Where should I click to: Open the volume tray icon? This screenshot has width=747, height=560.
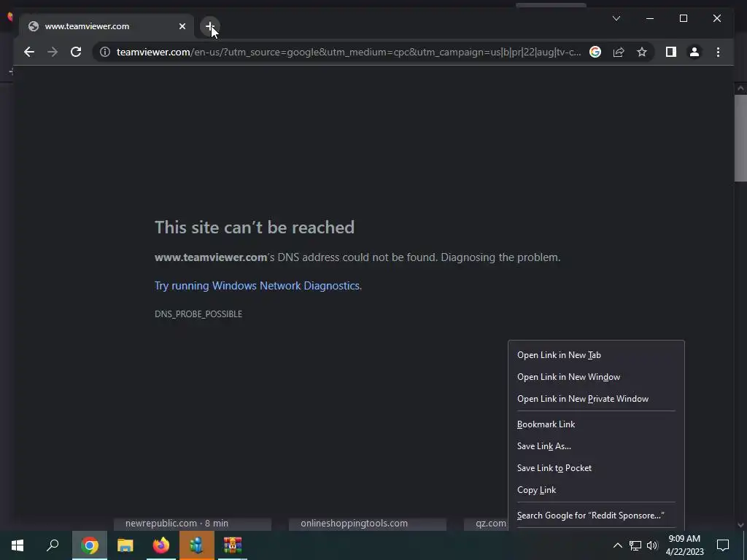click(652, 545)
